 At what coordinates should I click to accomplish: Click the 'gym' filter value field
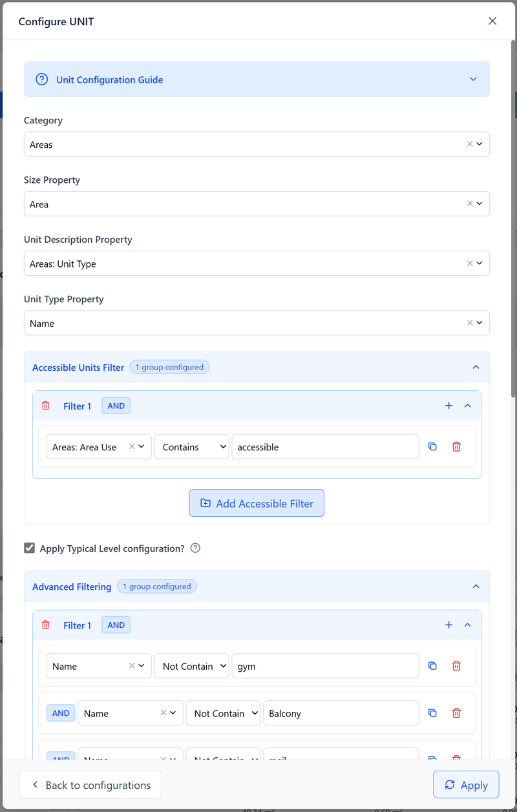tap(325, 666)
